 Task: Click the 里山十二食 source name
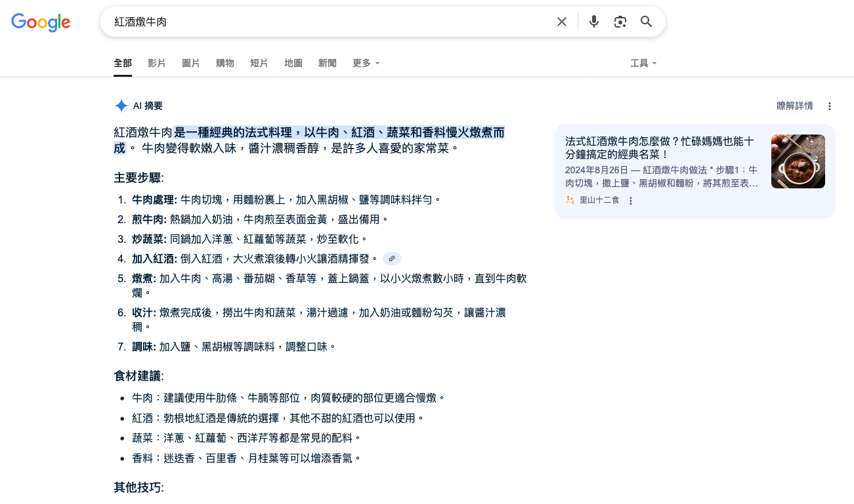pos(599,200)
